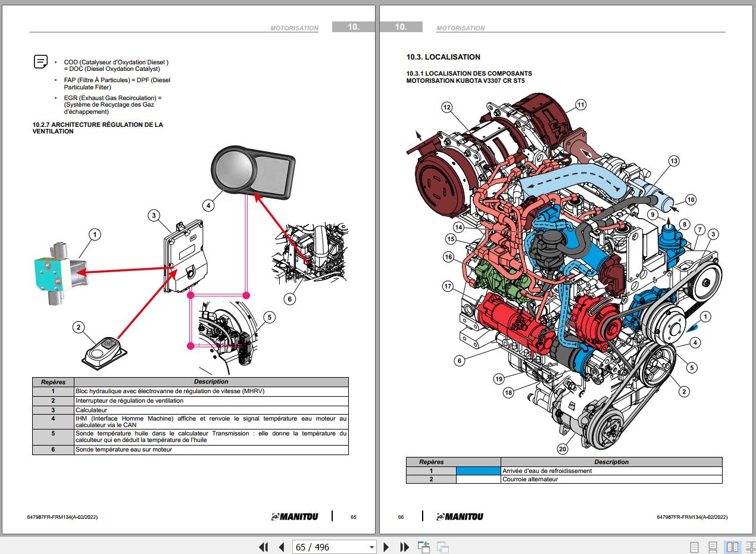Click 'Bloc hydraulique avec électrovanne' row

(190, 391)
